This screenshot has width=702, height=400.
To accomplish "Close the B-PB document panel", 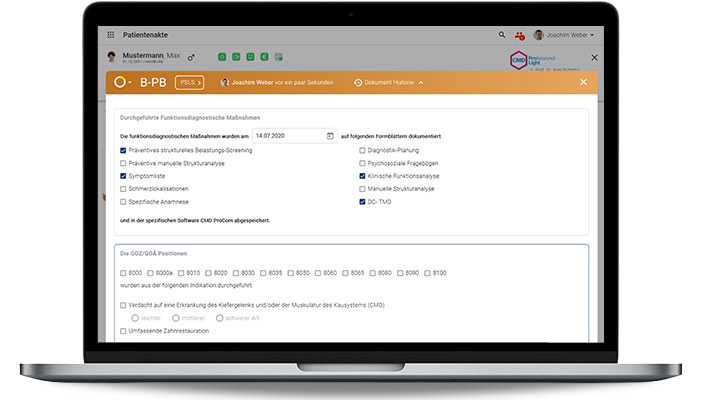I will [x=583, y=82].
